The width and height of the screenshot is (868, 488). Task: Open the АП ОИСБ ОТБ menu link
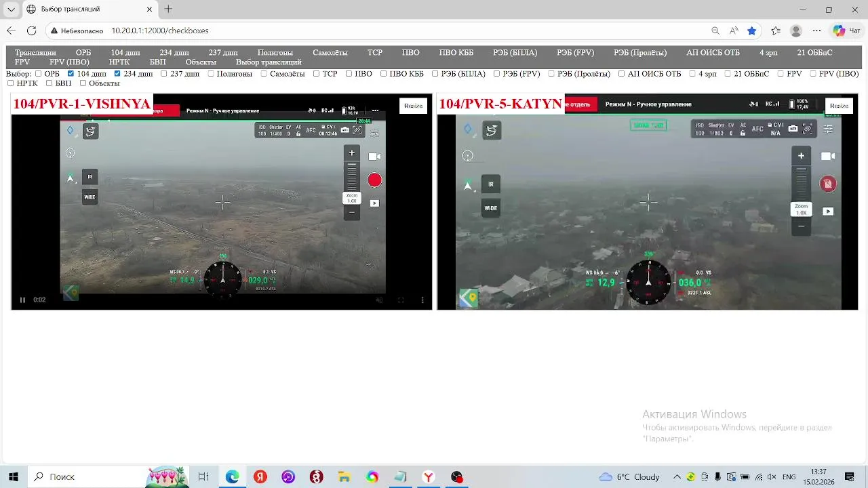coord(713,52)
